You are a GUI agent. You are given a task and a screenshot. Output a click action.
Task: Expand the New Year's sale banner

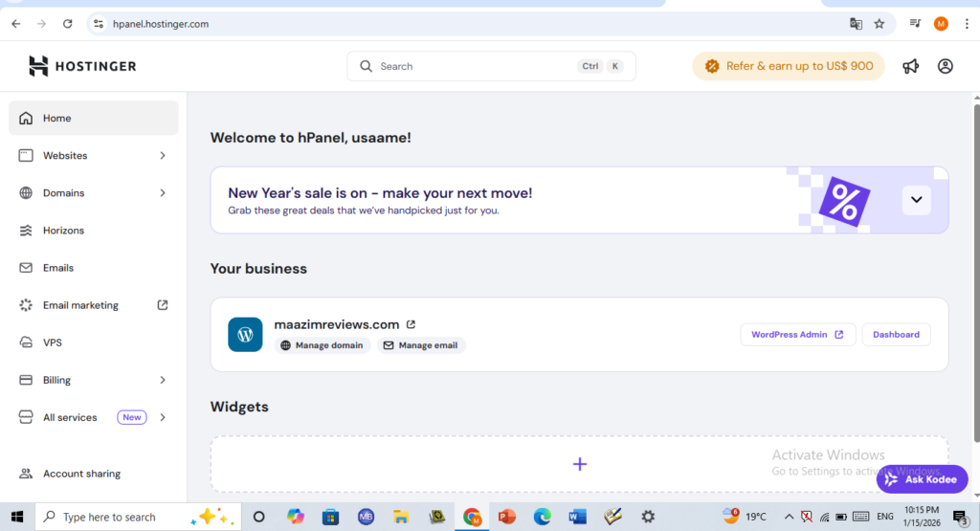[x=916, y=200]
